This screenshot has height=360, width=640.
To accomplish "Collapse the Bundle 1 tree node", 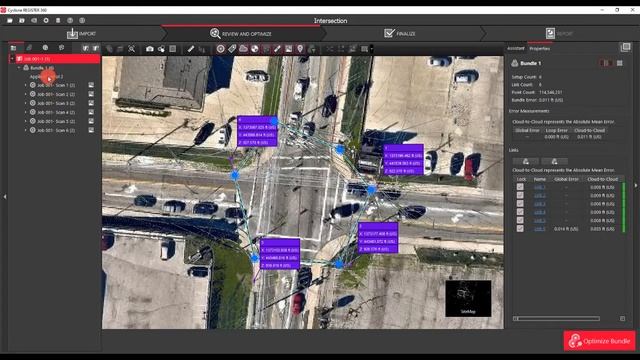I will tap(19, 68).
